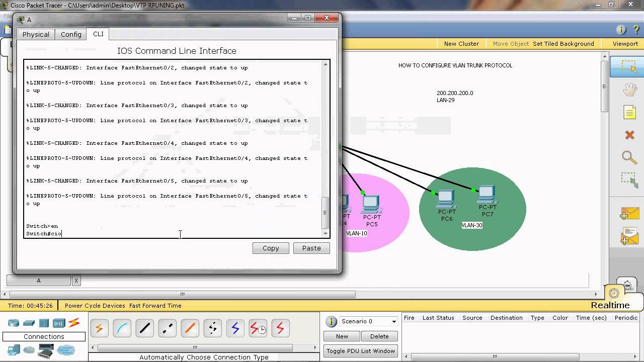
Task: Close the A taskbar item with X
Action: 76,281
